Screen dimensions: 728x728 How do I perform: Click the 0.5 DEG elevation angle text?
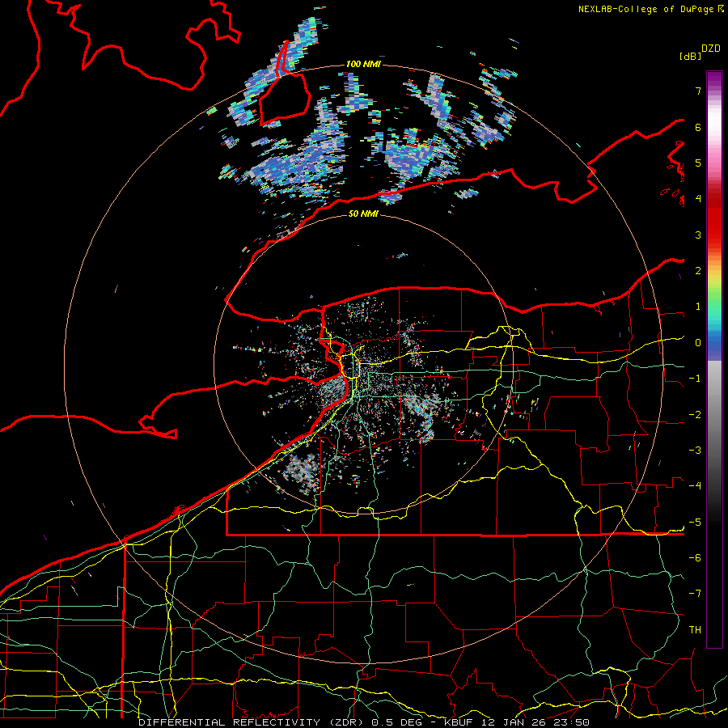[x=396, y=722]
